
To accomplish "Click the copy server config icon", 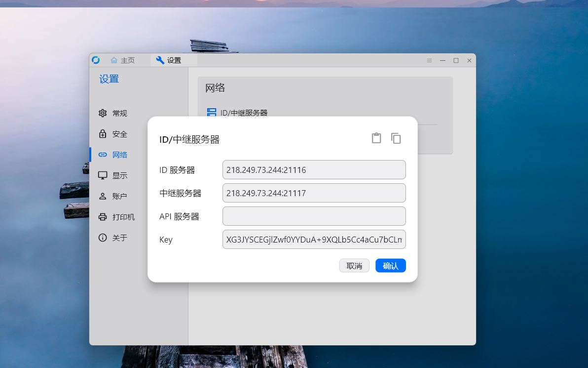I will (396, 138).
